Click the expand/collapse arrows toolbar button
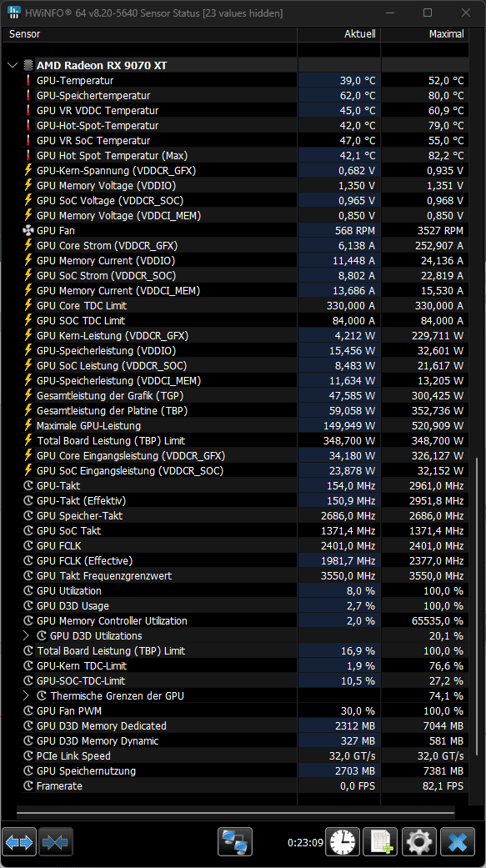 click(19, 842)
